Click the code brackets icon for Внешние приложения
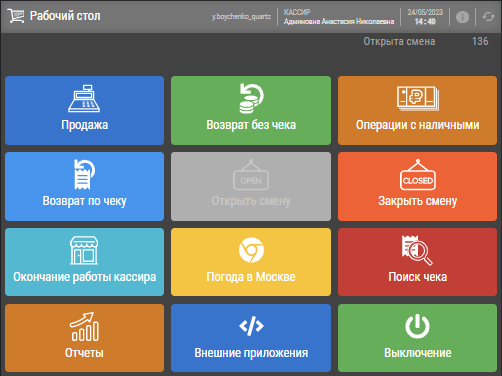This screenshot has height=376, width=502. [251, 326]
